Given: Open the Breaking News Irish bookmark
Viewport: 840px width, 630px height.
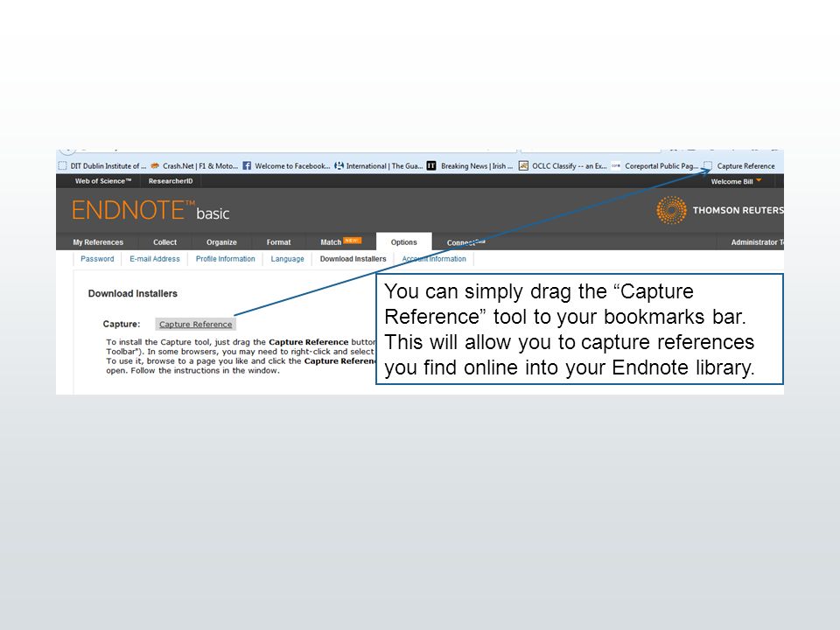Looking at the screenshot, I should (470, 166).
